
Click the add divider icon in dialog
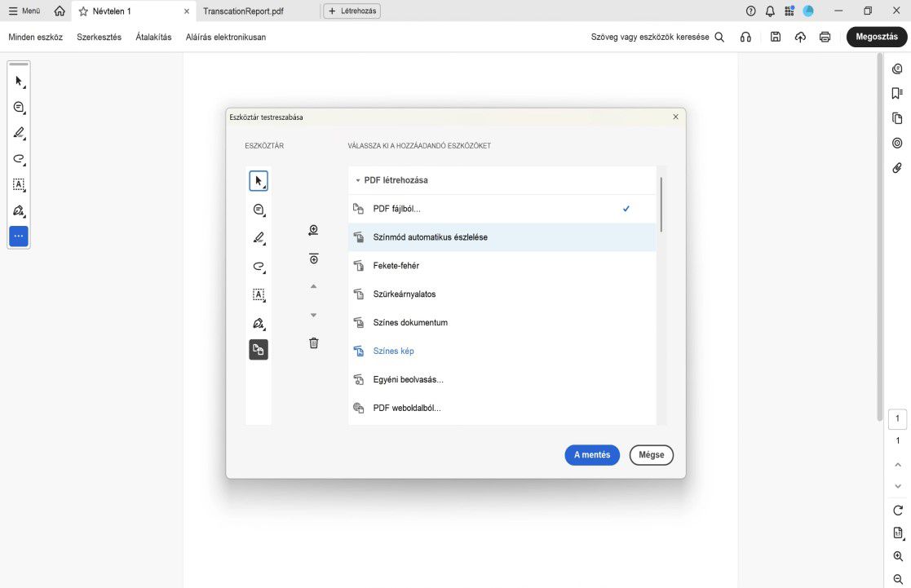314,259
